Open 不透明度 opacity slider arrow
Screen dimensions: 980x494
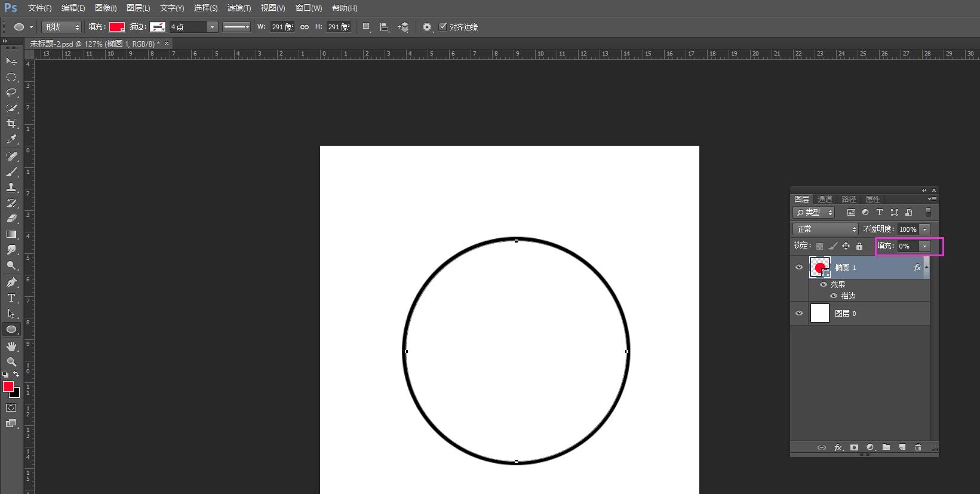click(x=925, y=229)
